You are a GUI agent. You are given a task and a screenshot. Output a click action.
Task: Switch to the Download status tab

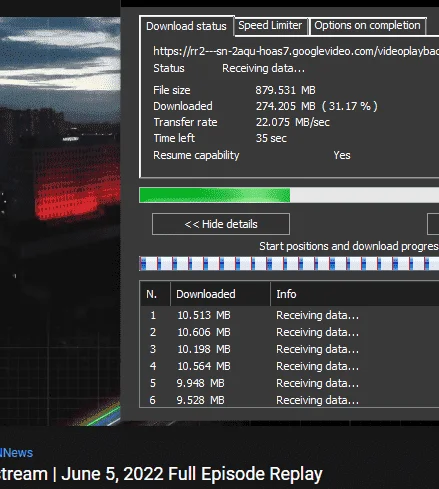[x=186, y=26]
